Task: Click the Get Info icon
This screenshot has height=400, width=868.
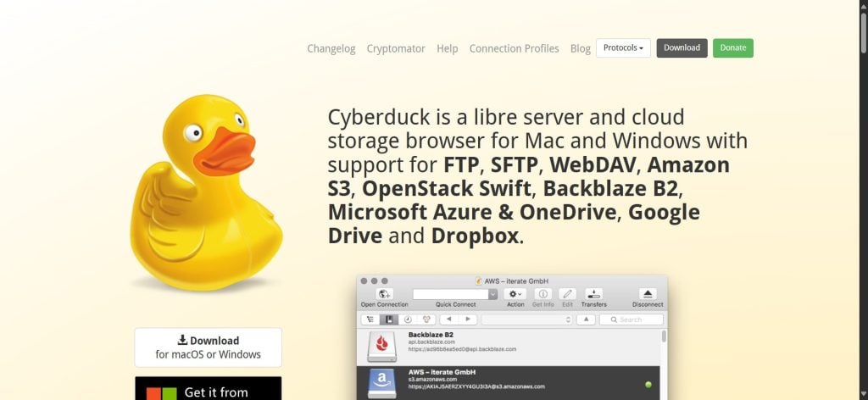Action: coord(543,294)
